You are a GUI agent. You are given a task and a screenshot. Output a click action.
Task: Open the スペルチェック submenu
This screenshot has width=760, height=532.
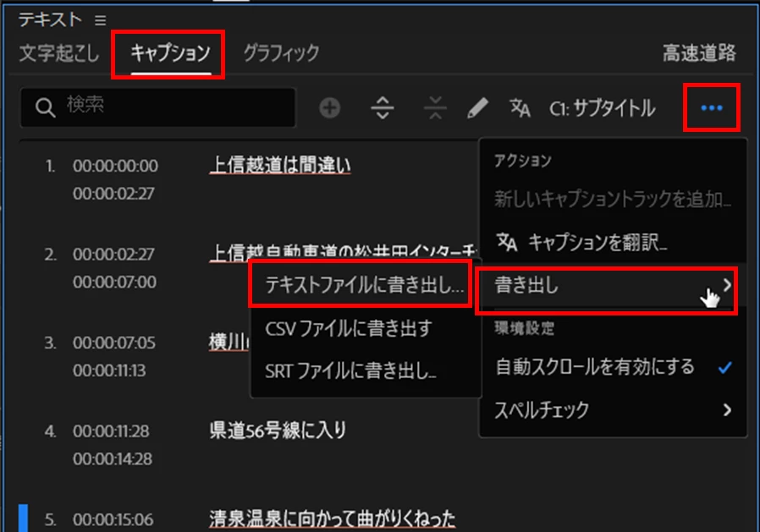tap(613, 410)
